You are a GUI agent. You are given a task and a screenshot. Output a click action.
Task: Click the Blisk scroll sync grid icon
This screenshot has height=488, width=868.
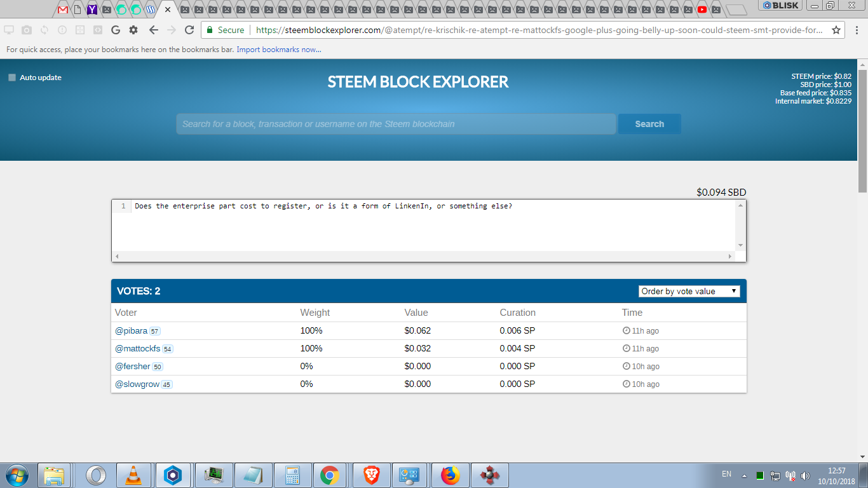click(80, 30)
